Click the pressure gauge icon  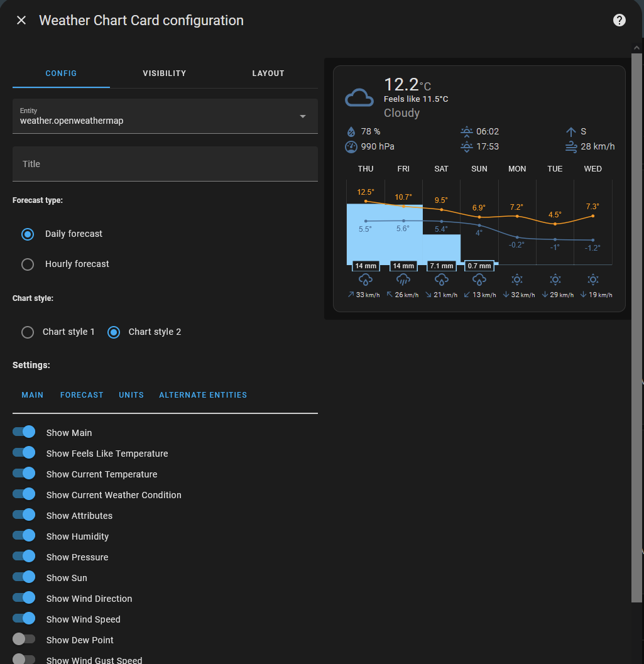(351, 147)
